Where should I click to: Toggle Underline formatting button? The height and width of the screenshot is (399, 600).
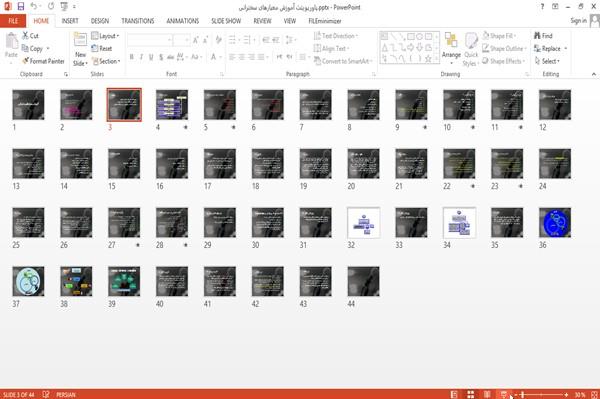[x=151, y=57]
